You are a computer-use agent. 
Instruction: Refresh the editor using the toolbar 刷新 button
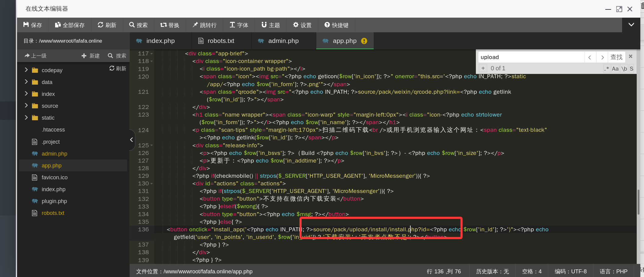click(107, 25)
